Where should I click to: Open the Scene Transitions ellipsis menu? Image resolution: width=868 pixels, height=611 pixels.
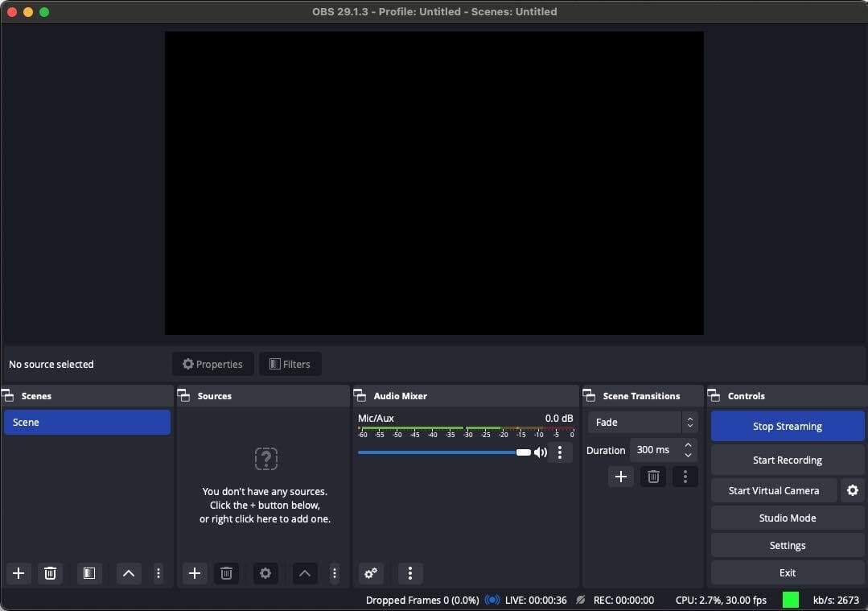point(685,477)
